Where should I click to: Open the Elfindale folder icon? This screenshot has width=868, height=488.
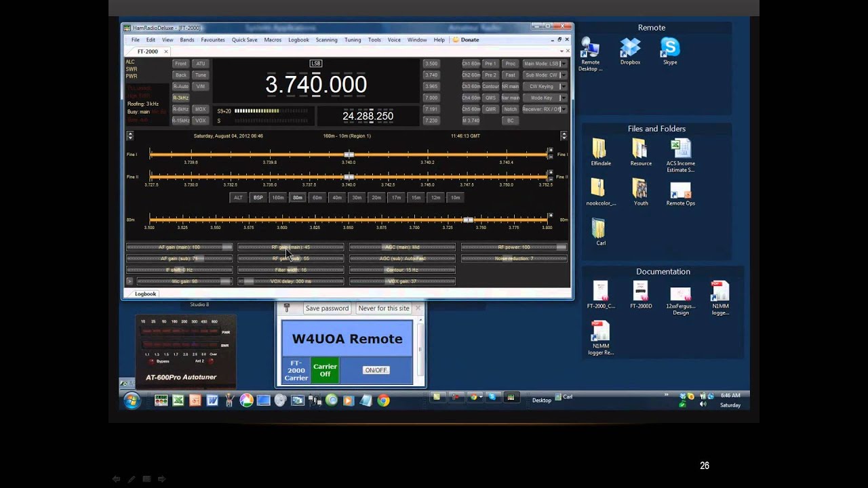(x=599, y=148)
